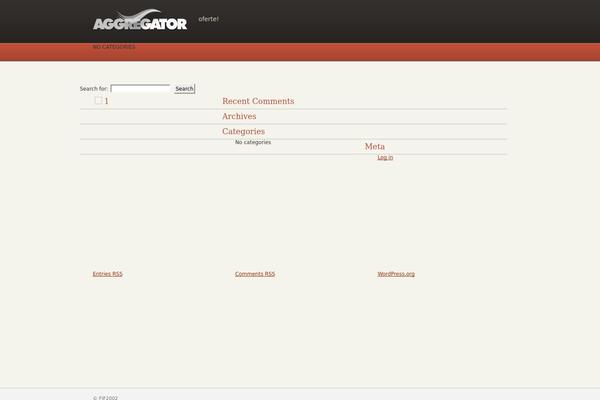This screenshot has height=400, width=600.
Task: Select the Archives heading
Action: [239, 116]
